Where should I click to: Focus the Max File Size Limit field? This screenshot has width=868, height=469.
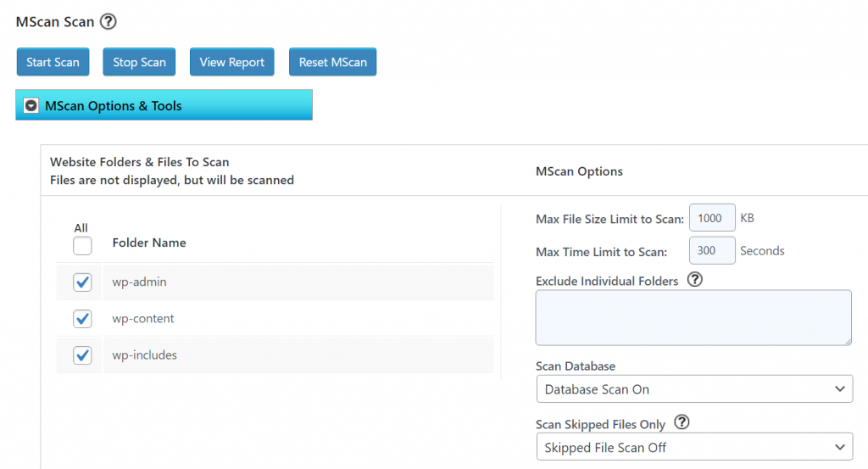tap(711, 218)
